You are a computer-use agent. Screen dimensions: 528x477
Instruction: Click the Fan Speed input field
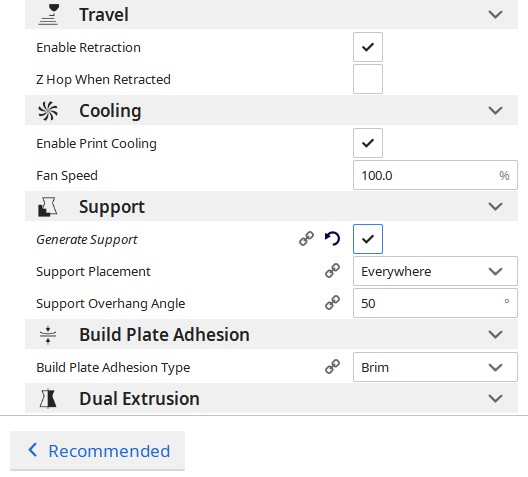pyautogui.click(x=435, y=175)
